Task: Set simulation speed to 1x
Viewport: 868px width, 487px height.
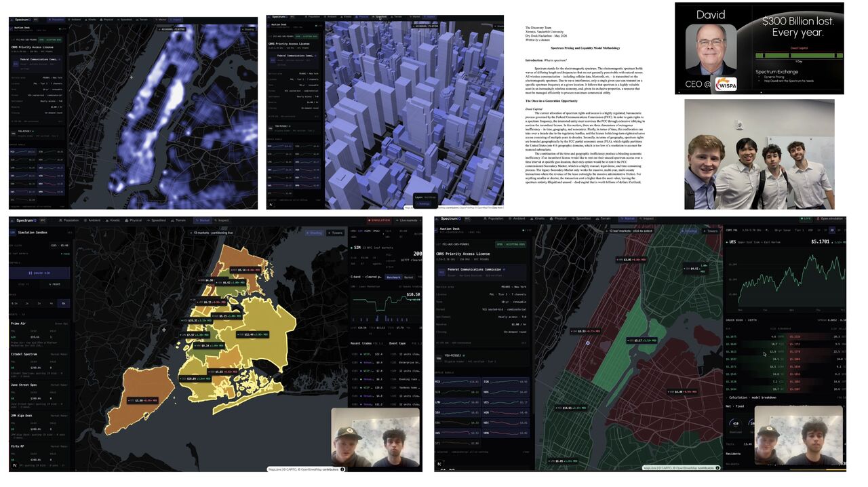Action: point(27,303)
